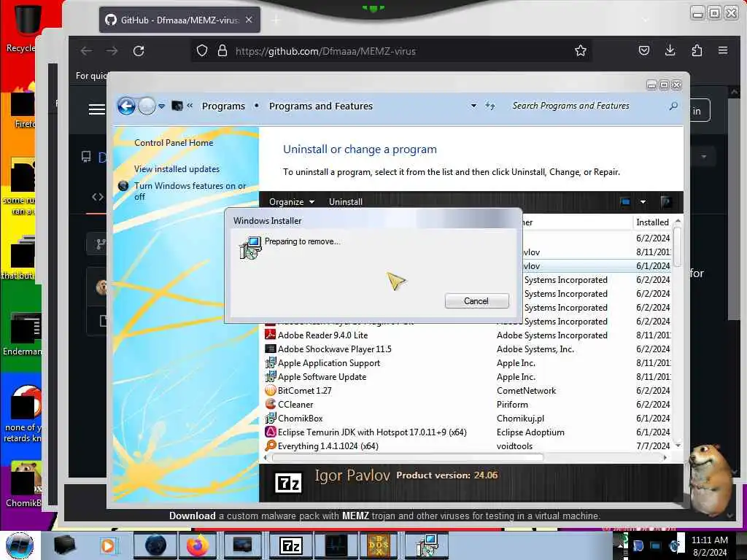Open the GitHub hamburger navigation menu
747x560 pixels.
coord(97,109)
